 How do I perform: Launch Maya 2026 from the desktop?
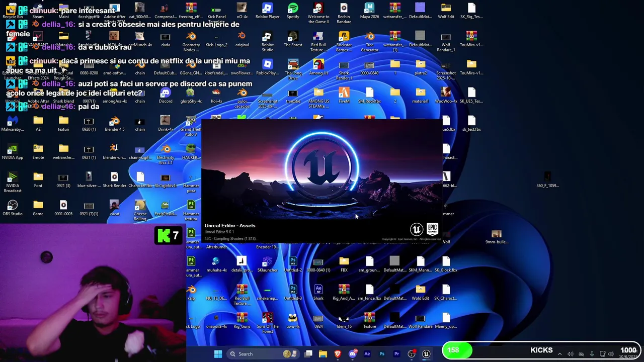click(369, 11)
